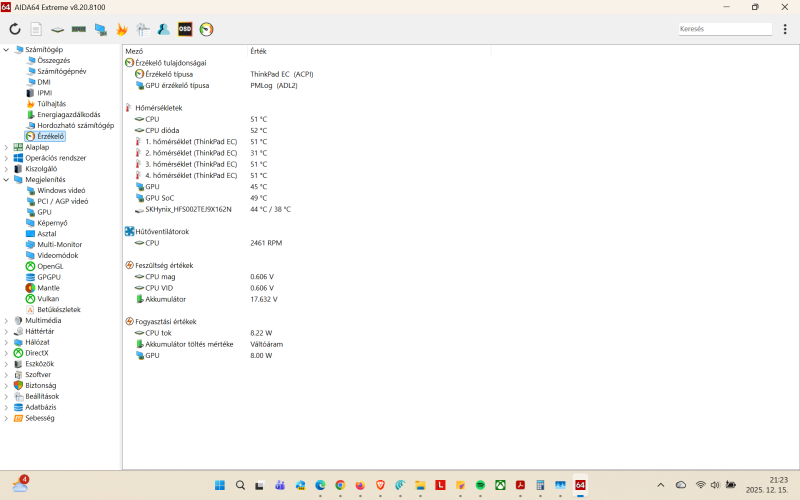Select Szoftver in the tree

click(38, 374)
